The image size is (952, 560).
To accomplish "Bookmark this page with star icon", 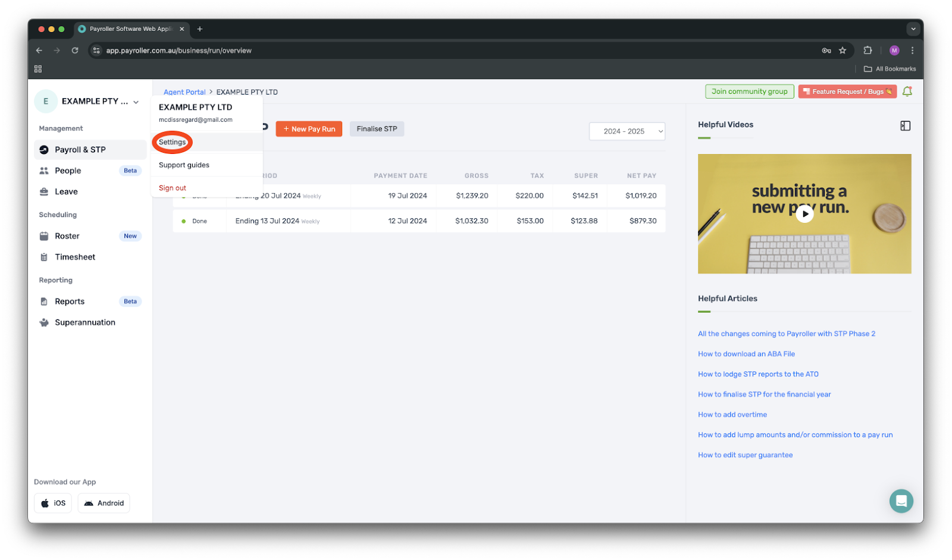I will 843,51.
